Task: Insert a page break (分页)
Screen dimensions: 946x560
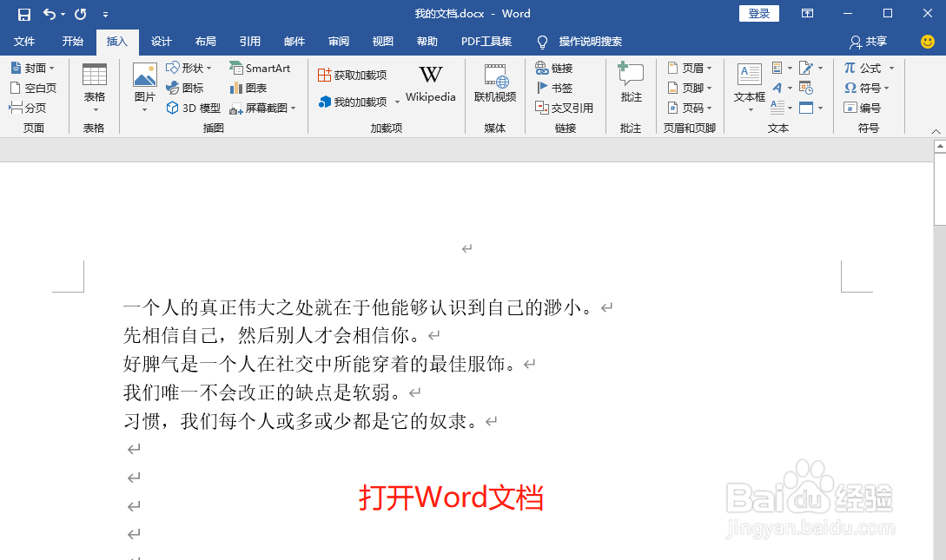Action: (x=28, y=108)
